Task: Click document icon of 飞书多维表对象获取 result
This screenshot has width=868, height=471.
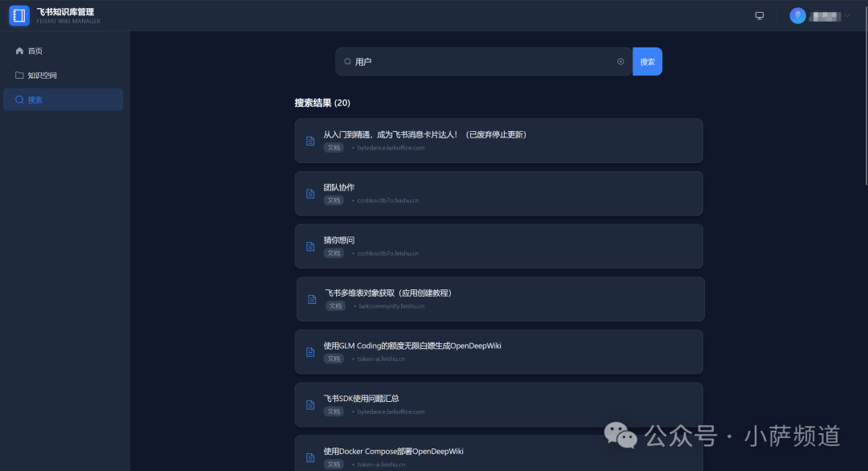Action: click(312, 300)
